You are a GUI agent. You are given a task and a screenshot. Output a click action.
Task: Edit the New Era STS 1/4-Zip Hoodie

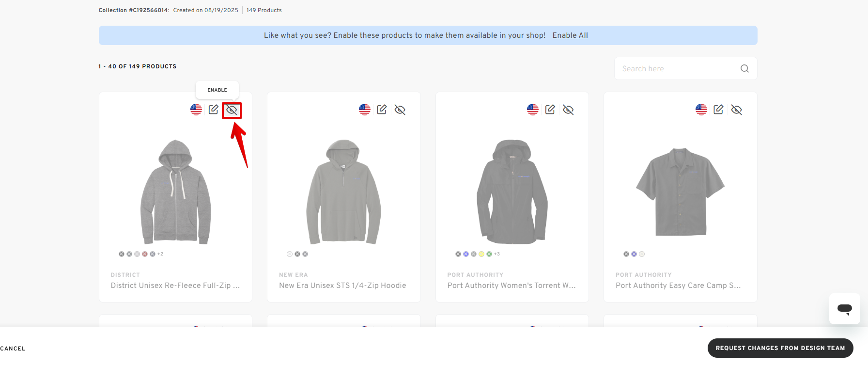coord(382,110)
